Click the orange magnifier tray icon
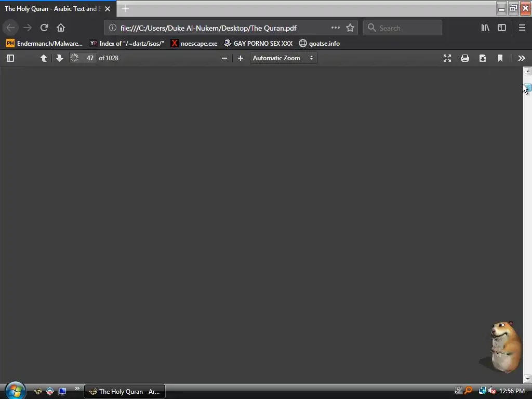Image resolution: width=532 pixels, height=399 pixels. click(468, 391)
